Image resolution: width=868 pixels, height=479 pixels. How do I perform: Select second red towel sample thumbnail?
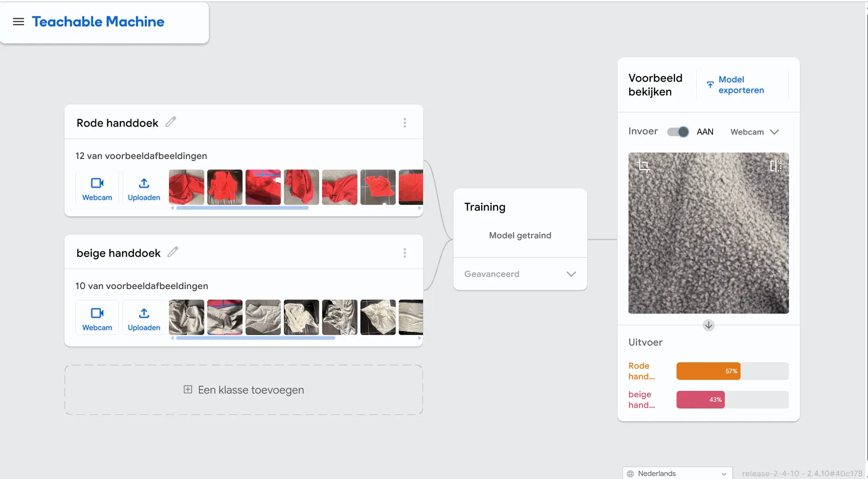click(x=225, y=187)
